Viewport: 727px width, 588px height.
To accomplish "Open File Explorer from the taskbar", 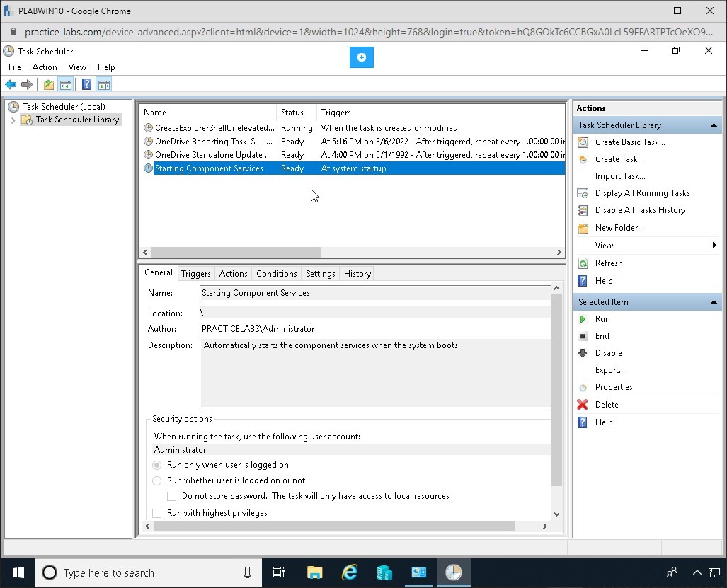I will point(315,573).
